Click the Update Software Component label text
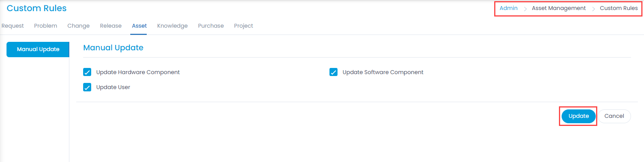The height and width of the screenshot is (162, 644). (x=383, y=72)
